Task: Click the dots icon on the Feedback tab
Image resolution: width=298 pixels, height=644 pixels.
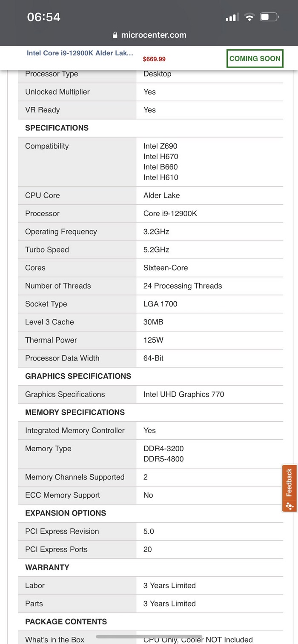Action: [289, 506]
